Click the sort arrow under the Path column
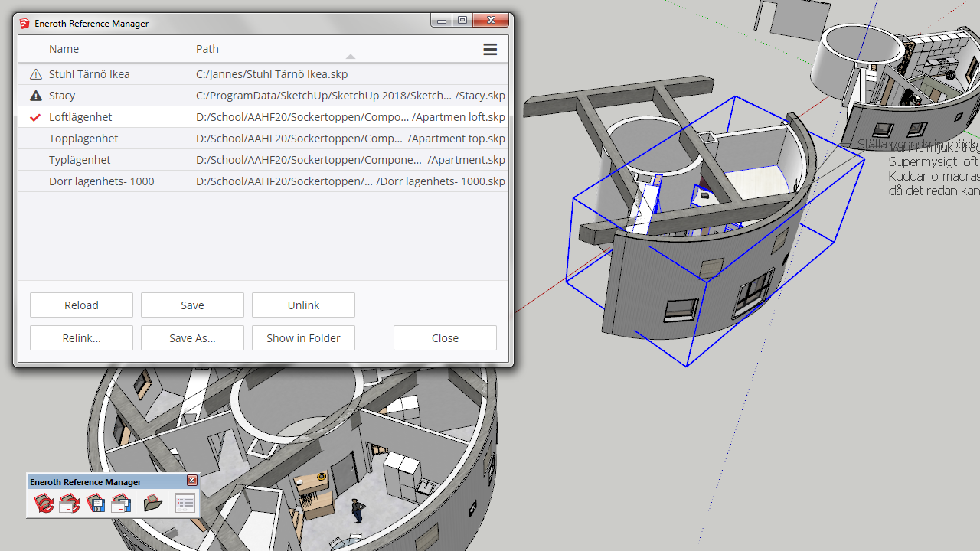Screen dimensions: 980x551 pyautogui.click(x=350, y=57)
